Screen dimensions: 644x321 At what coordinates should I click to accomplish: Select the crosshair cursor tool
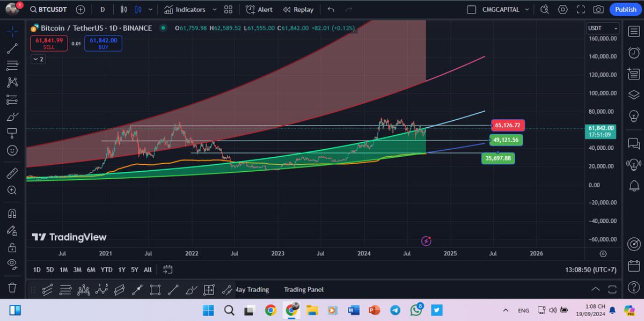coord(12,31)
